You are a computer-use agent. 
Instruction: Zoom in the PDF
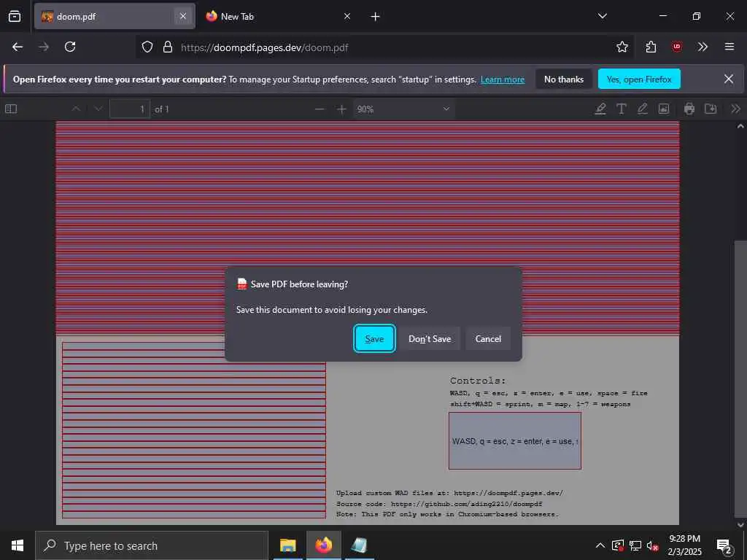point(341,109)
